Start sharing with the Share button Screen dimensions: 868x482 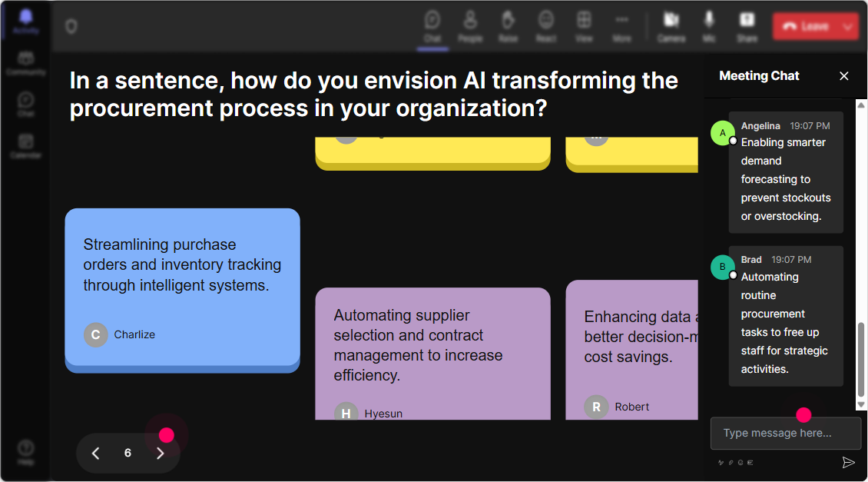tap(747, 27)
